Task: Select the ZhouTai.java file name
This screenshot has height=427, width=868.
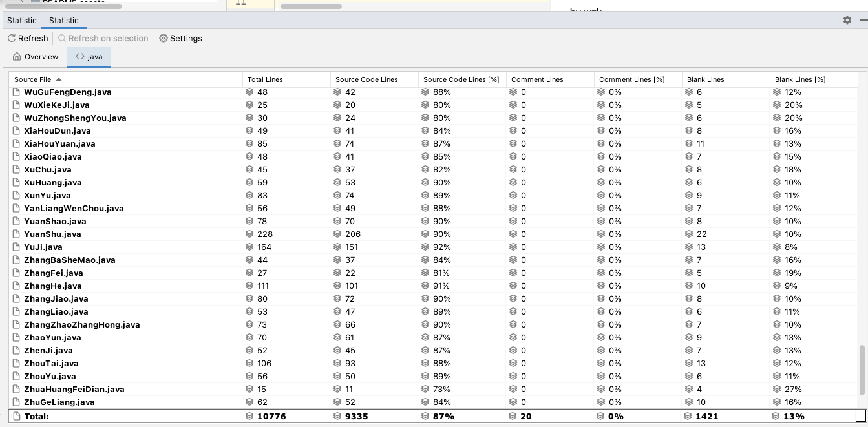Action: click(x=51, y=363)
